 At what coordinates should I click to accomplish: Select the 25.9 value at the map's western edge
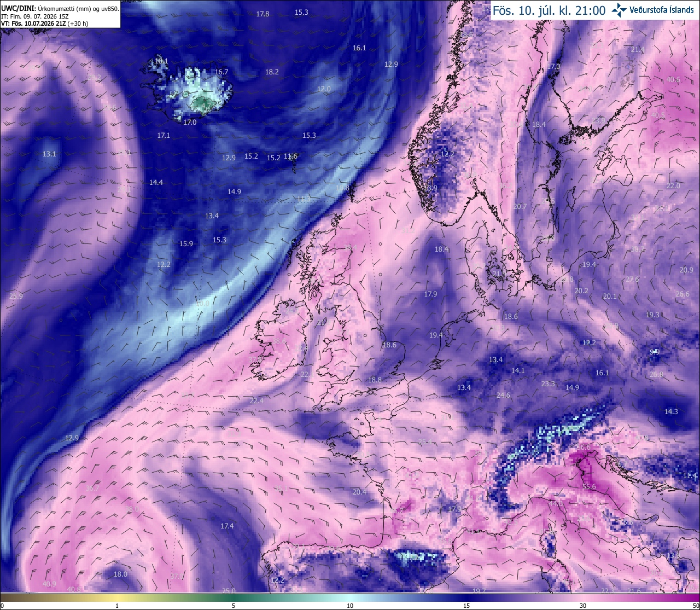click(16, 296)
